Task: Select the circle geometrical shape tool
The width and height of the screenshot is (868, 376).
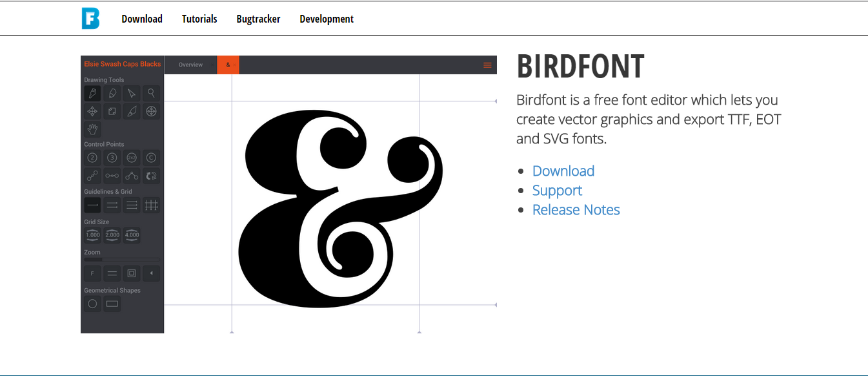Action: tap(92, 304)
